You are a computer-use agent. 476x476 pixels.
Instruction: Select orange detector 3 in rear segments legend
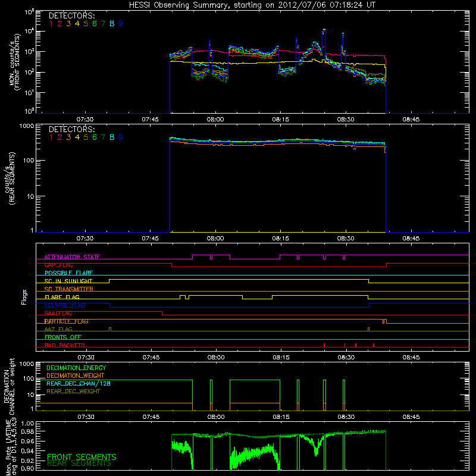[68, 137]
